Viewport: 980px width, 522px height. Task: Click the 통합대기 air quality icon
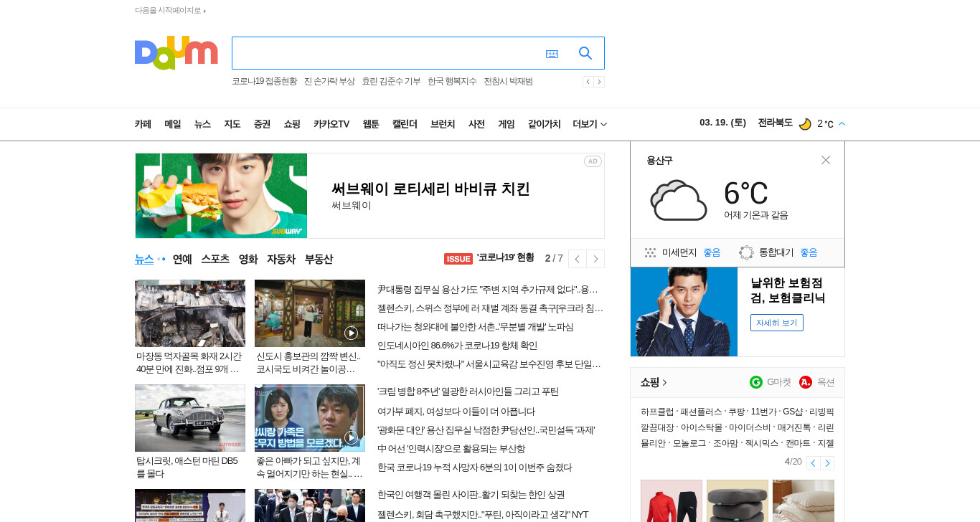746,252
